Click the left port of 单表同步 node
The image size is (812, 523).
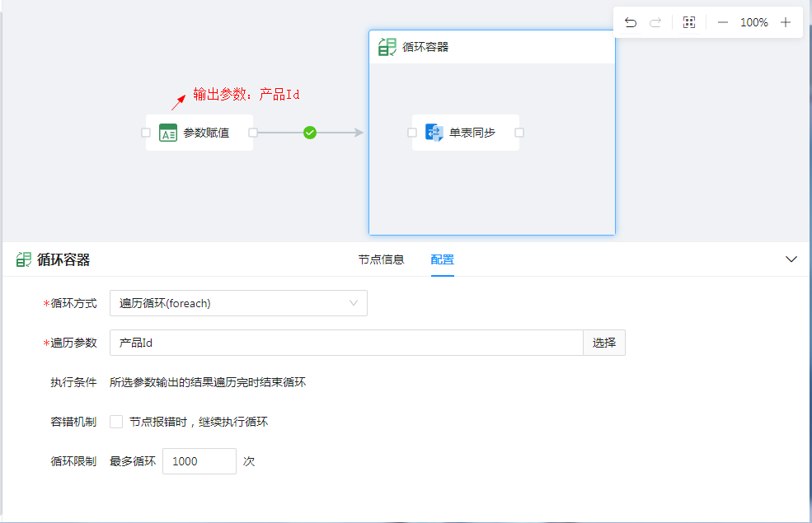tap(412, 133)
